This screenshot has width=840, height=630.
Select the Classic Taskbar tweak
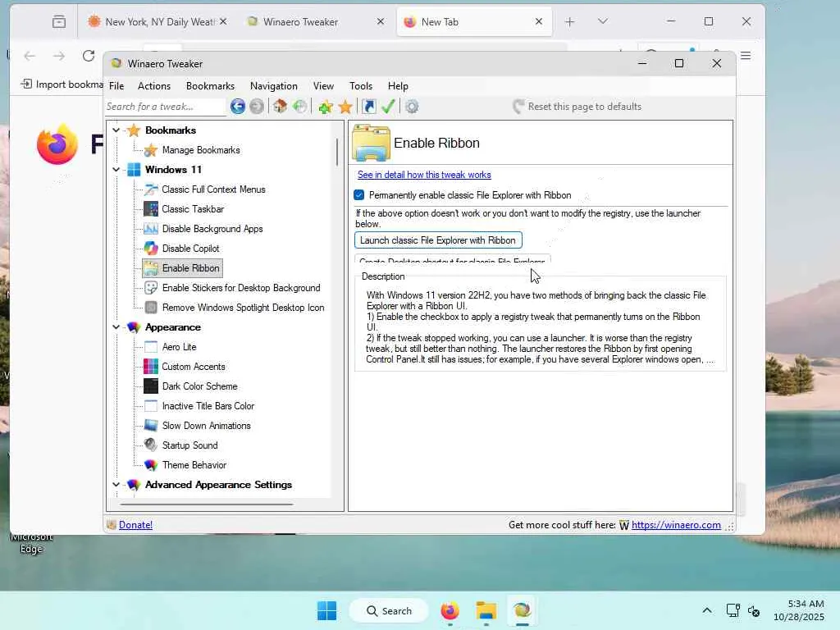[193, 209]
